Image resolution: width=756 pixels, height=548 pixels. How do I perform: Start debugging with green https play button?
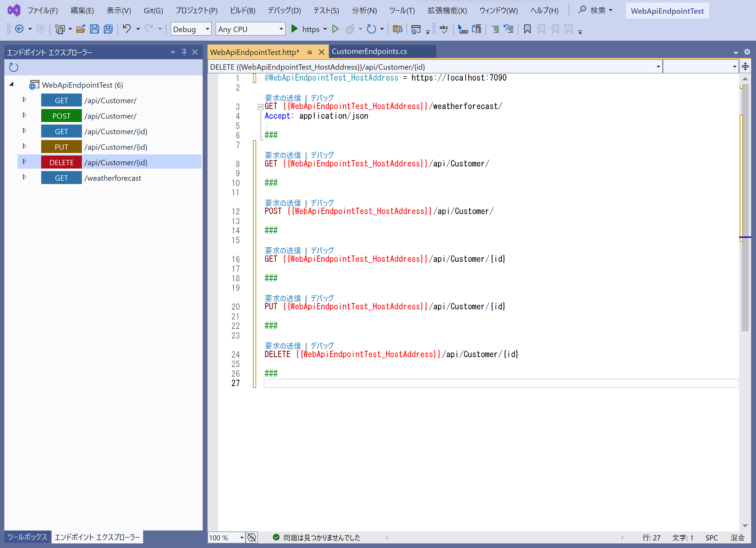pos(294,29)
